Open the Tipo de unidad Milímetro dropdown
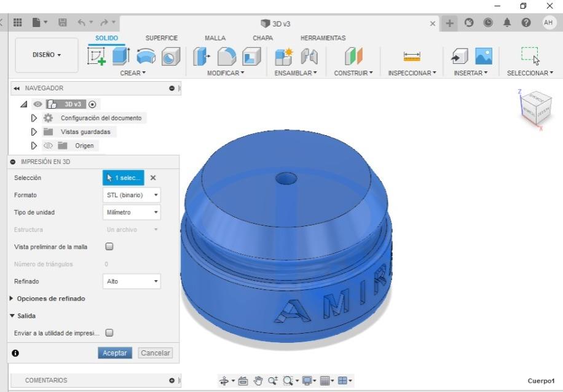Image resolution: width=563 pixels, height=392 pixels. pyautogui.click(x=132, y=212)
